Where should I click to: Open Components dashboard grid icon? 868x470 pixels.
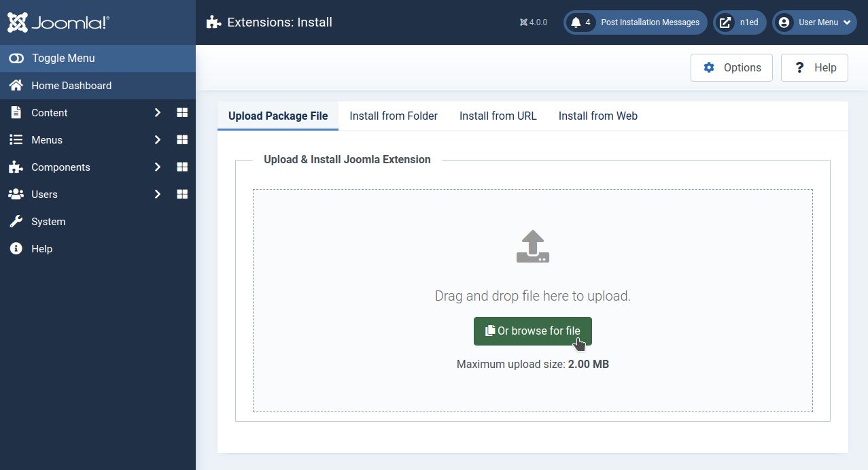point(182,167)
